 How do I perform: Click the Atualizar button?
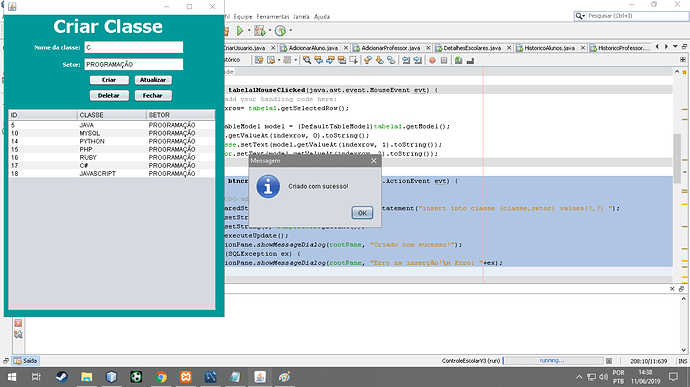(153, 80)
